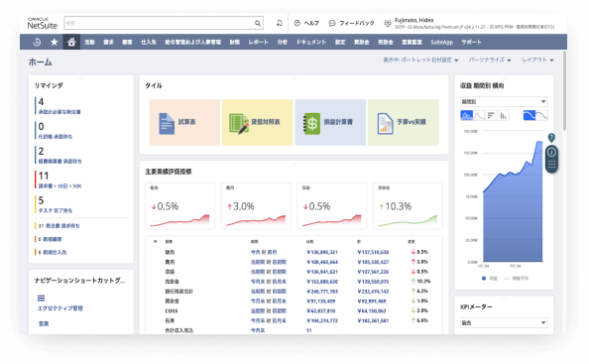
Task: Select the highlighted blue smoothing curve toggle
Action: coord(530,115)
